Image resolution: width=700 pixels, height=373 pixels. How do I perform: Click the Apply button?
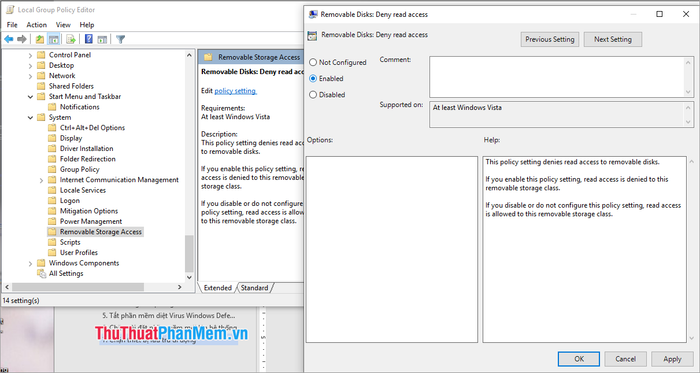(x=672, y=359)
